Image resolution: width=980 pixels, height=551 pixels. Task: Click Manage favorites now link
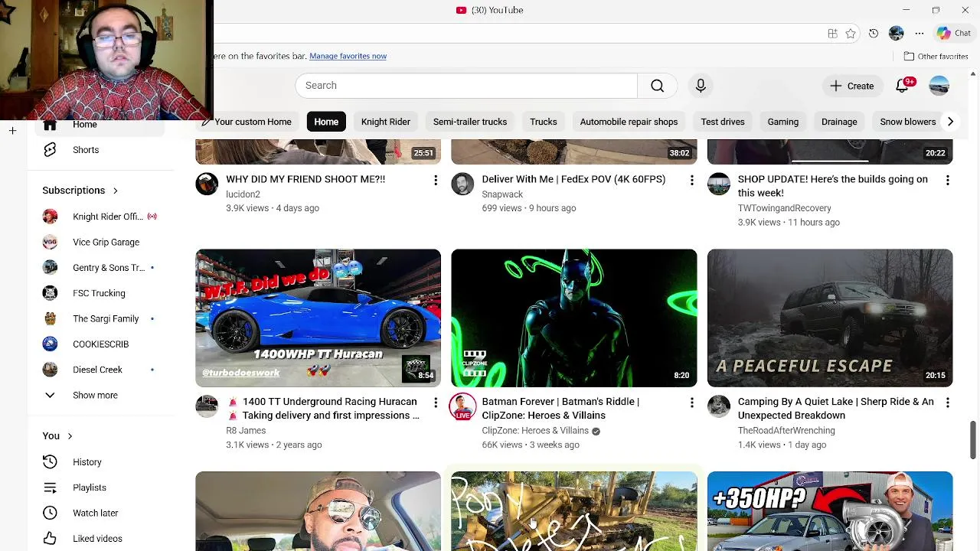pyautogui.click(x=348, y=56)
